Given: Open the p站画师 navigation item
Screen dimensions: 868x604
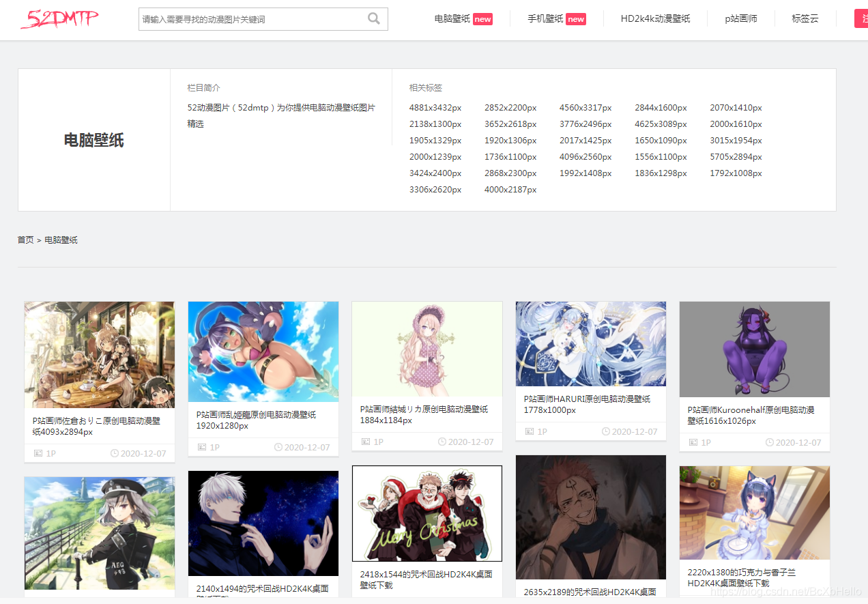Looking at the screenshot, I should [x=741, y=19].
